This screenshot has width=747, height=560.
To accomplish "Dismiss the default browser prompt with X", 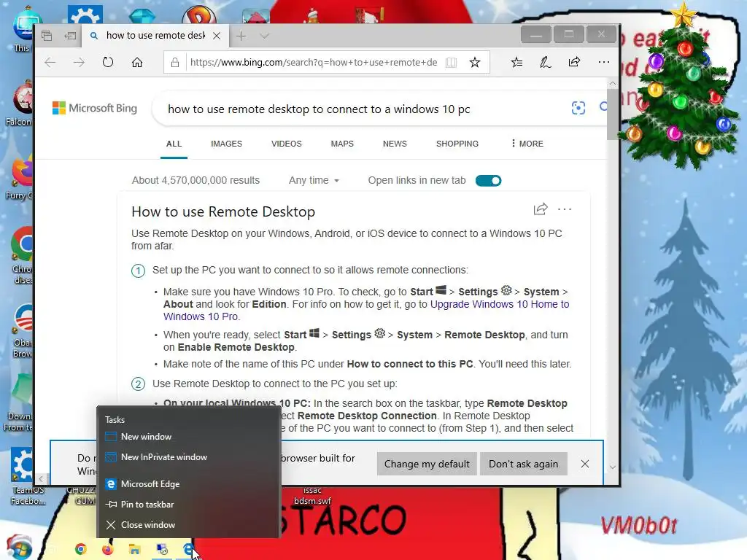I will coord(585,464).
